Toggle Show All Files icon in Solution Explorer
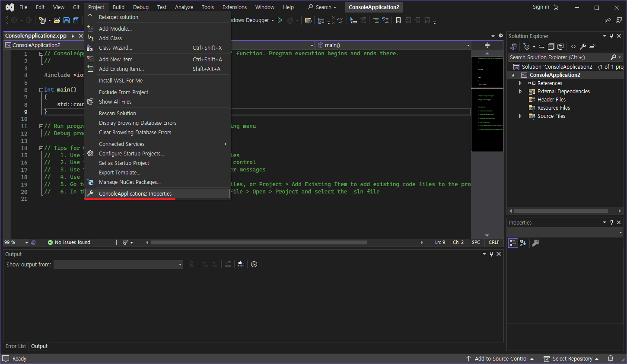Screen dimensions: 627x364 (560, 47)
